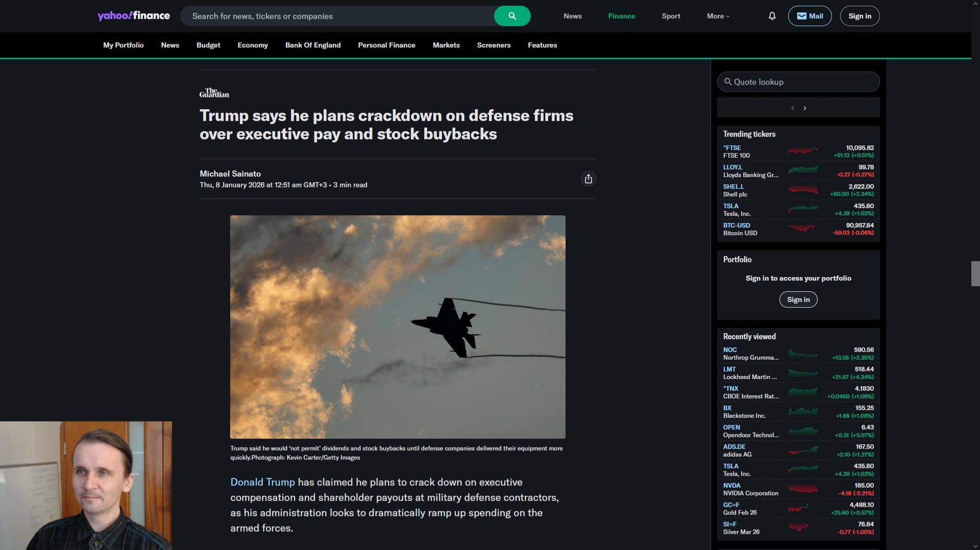The width and height of the screenshot is (980, 550).
Task: Open the Northrop Grumman sparkline chart
Action: click(x=803, y=353)
